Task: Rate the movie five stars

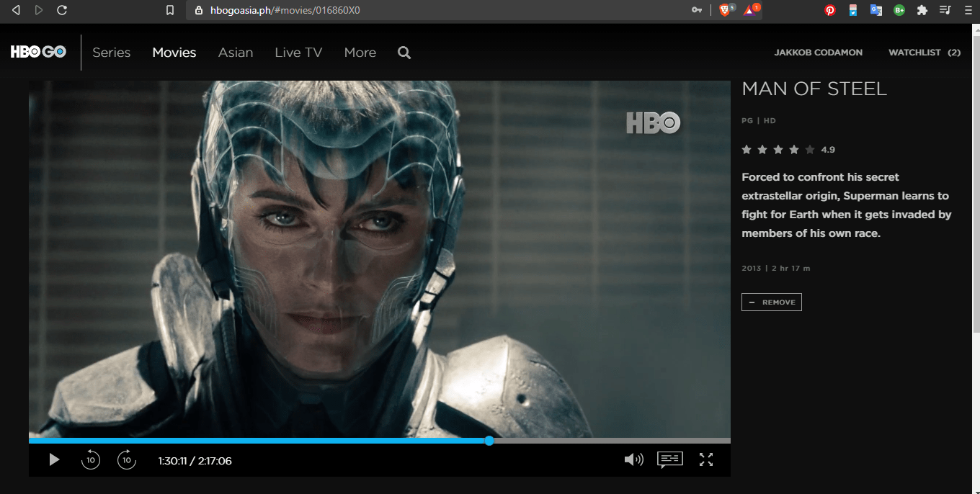Action: (x=809, y=149)
